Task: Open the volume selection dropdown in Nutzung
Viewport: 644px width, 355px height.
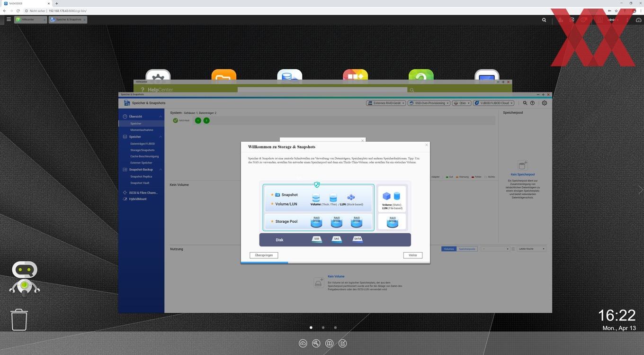Action: (x=495, y=249)
